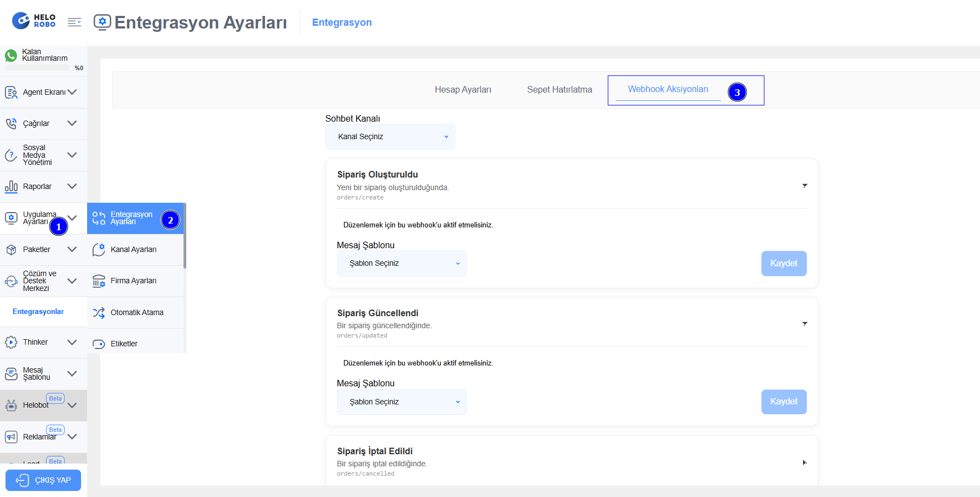Click the Çağrılar phone icon
980x497 pixels.
(11, 123)
